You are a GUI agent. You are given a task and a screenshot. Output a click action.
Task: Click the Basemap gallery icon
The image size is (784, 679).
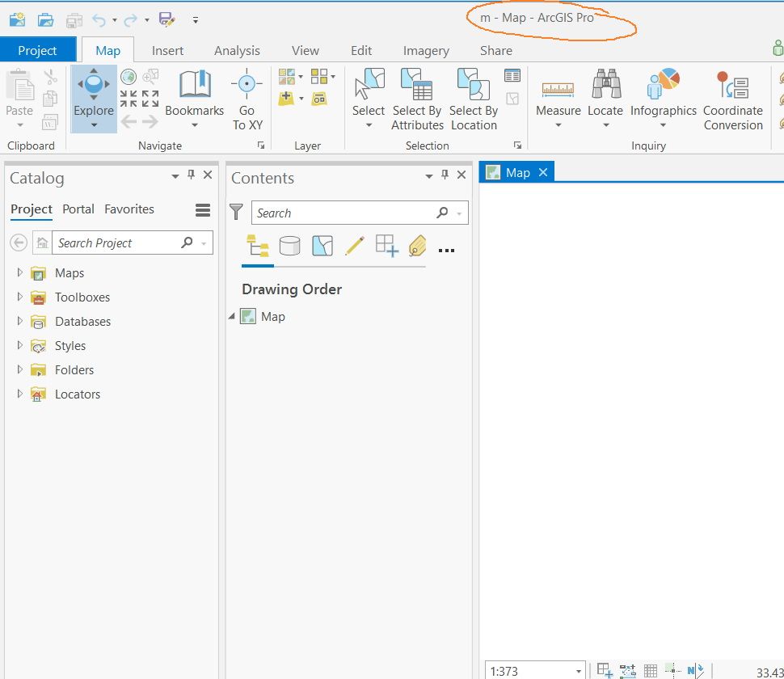(x=287, y=77)
